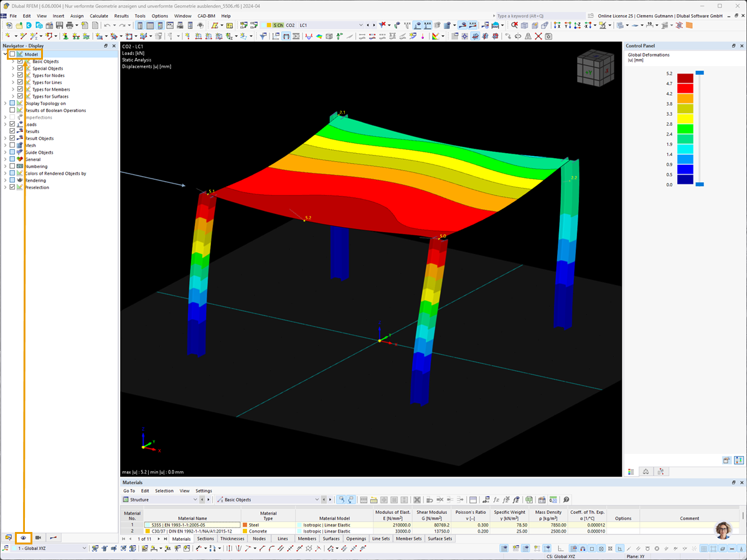Viewport: 747px width, 560px height.
Task: Uncheck the Loads checkbox in the navigator tree
Action: (12, 124)
